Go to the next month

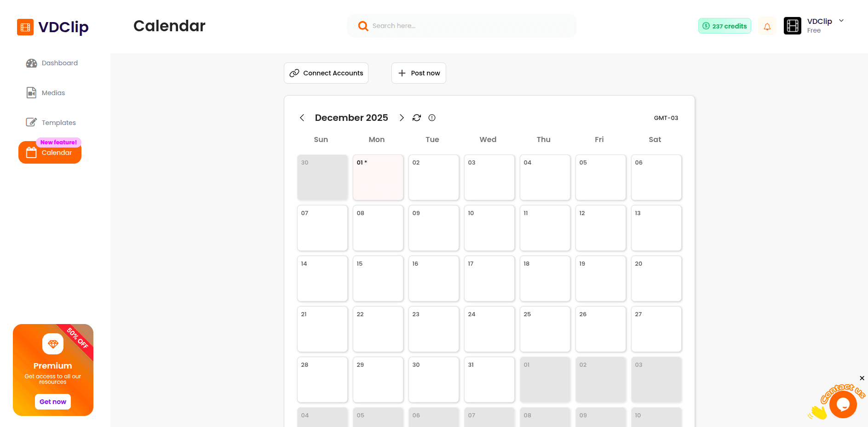pyautogui.click(x=402, y=118)
